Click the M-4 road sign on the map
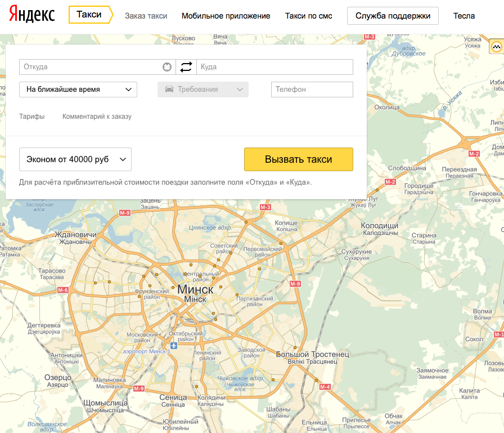Viewport: 504px width, 433px height. coord(325,386)
